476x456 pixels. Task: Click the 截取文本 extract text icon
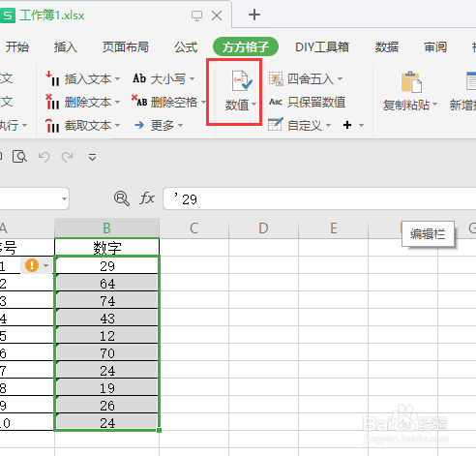pyautogui.click(x=52, y=126)
